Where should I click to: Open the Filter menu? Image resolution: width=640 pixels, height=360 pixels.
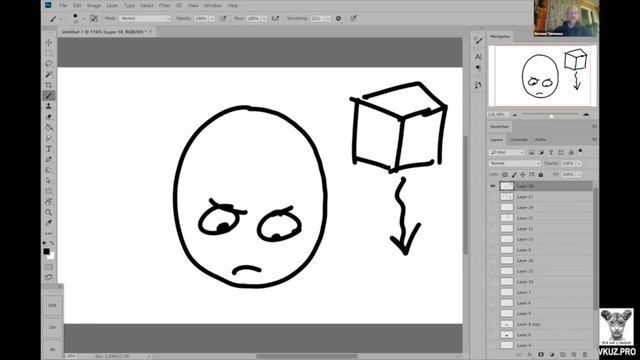164,6
